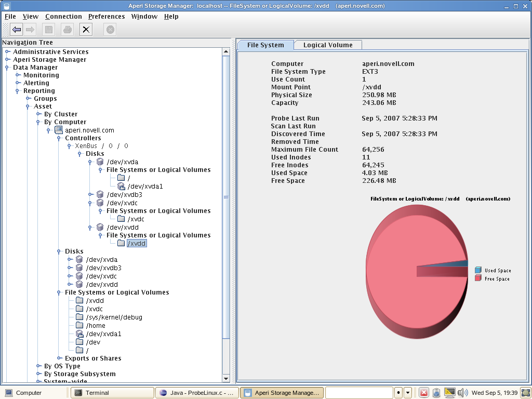
Task: Expand the Groups node under Reporting
Action: [29, 98]
